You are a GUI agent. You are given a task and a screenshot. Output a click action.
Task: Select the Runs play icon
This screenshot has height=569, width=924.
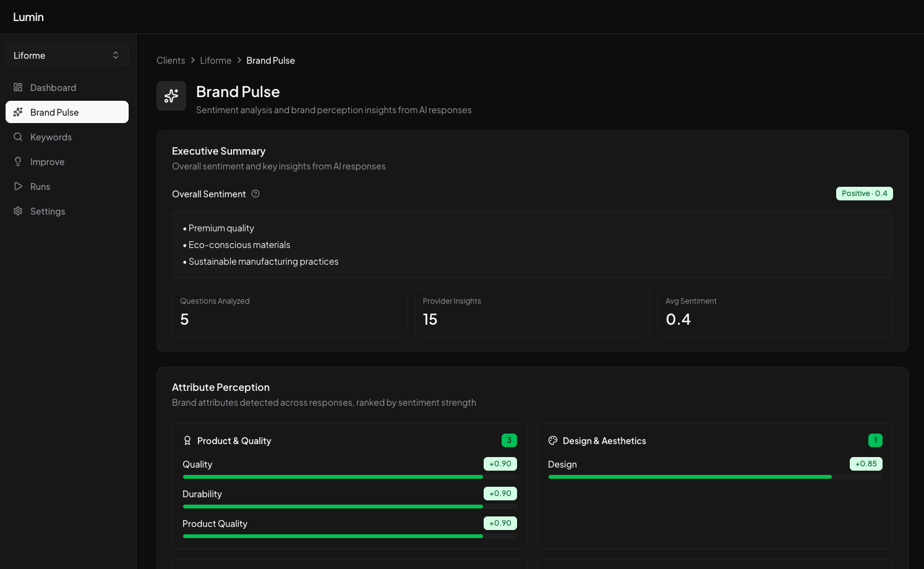[18, 186]
